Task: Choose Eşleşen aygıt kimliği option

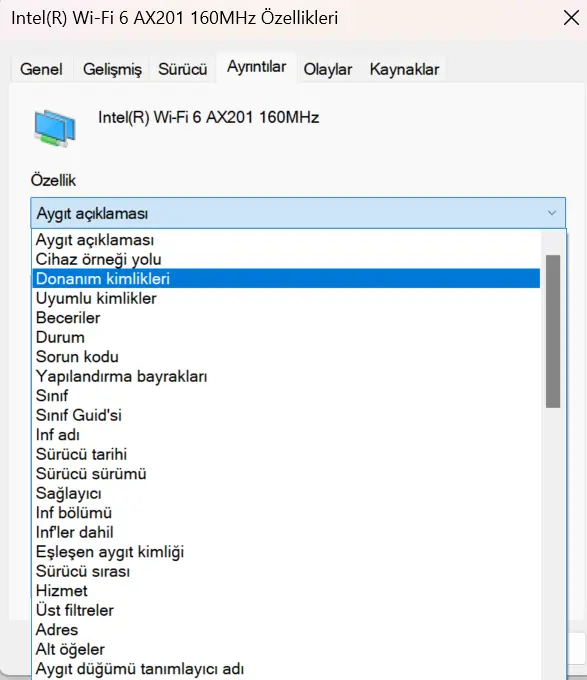Action: [286, 552]
